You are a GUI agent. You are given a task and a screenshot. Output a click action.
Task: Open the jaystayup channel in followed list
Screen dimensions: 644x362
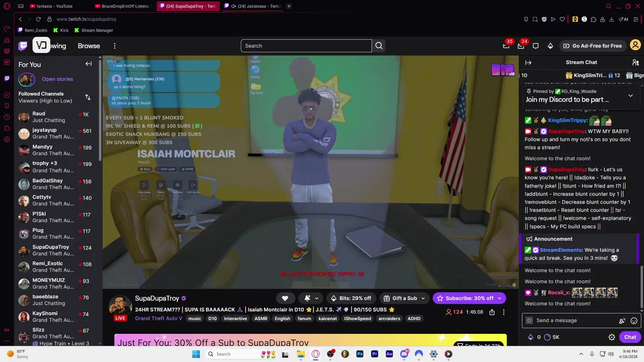(58, 134)
